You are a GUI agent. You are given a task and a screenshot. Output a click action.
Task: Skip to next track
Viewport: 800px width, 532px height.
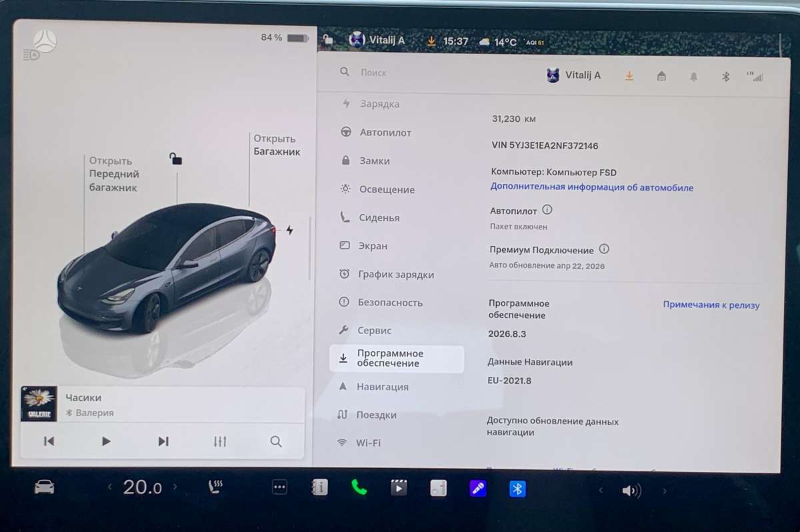[x=163, y=441]
